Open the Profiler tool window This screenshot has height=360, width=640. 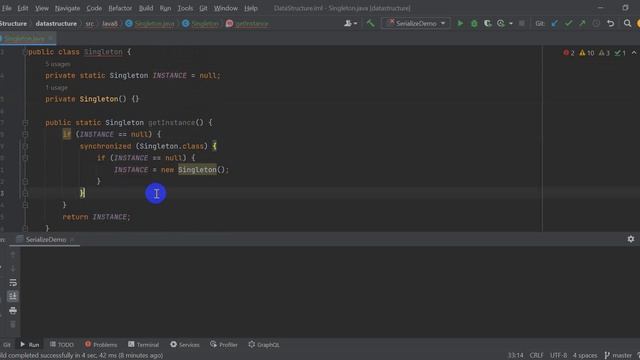(224, 345)
